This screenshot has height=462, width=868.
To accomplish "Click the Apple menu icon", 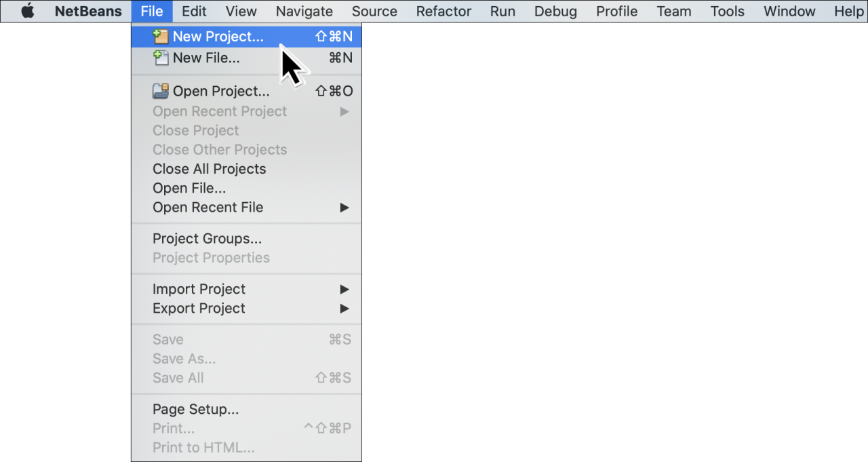I will pyautogui.click(x=28, y=11).
